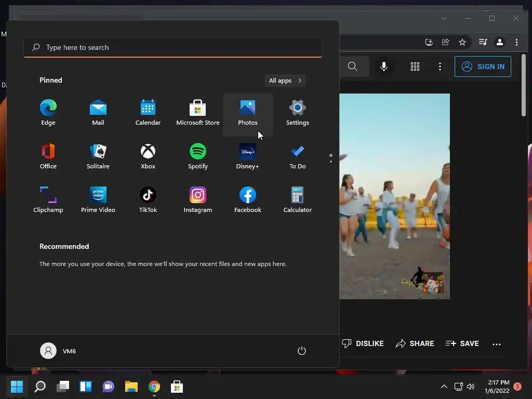Click the Type here to search field
532x399 pixels.
coord(172,47)
